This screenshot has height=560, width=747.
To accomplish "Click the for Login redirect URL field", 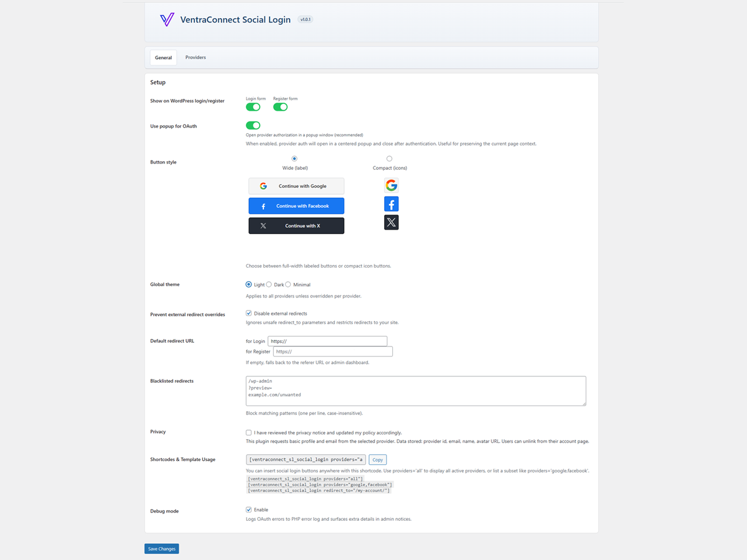I will (x=327, y=341).
